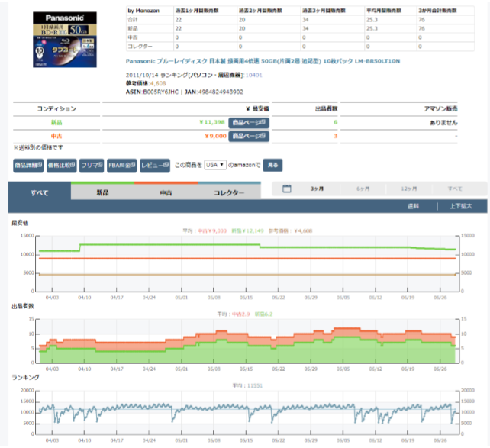Click the コレクター row label in sales table

pos(140,47)
